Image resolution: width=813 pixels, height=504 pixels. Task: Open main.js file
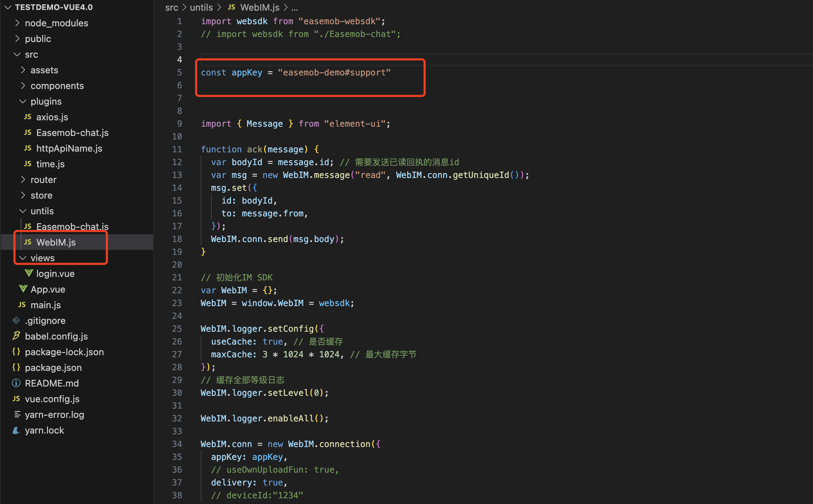46,305
